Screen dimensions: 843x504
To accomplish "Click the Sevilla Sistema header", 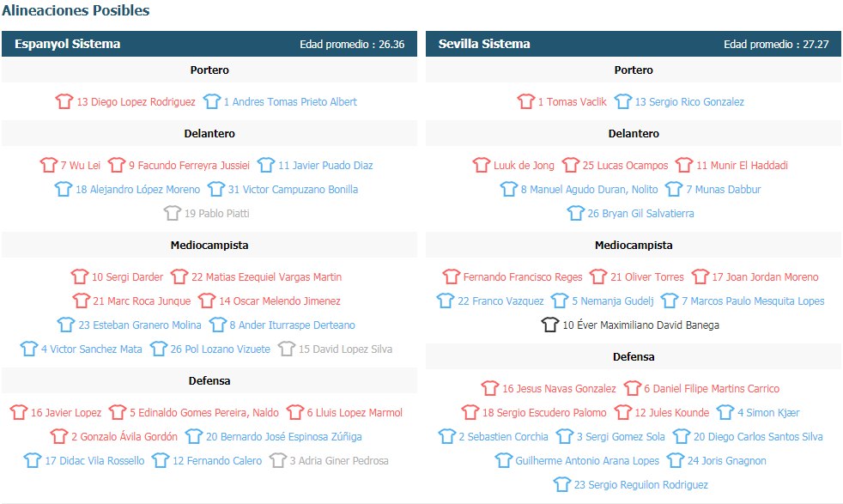I will point(634,44).
